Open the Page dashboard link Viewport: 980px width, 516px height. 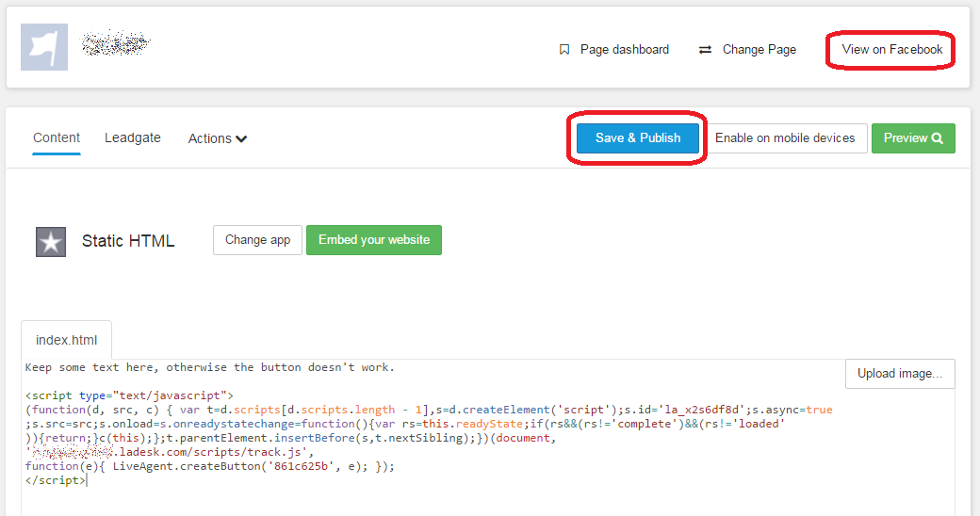(614, 49)
